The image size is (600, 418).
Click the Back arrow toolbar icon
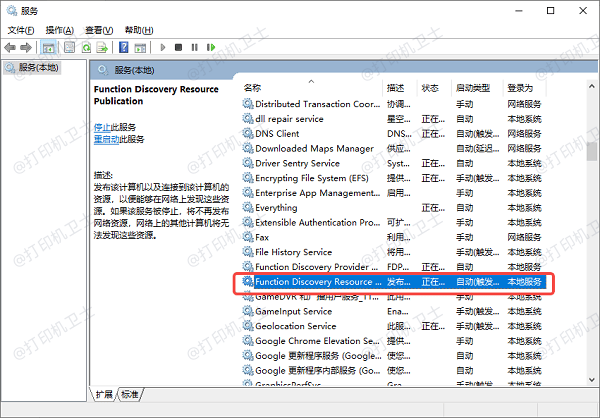[10, 47]
